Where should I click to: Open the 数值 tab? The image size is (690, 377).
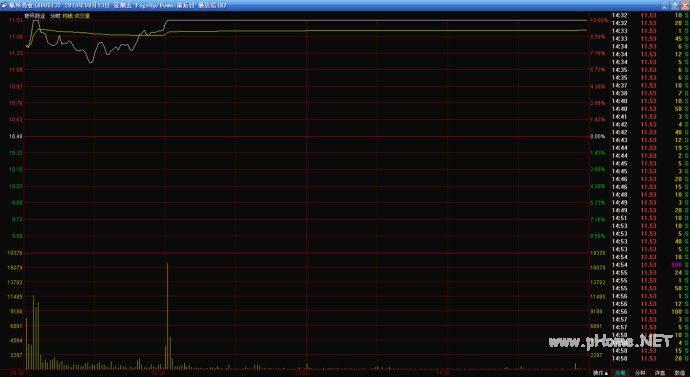click(x=680, y=373)
